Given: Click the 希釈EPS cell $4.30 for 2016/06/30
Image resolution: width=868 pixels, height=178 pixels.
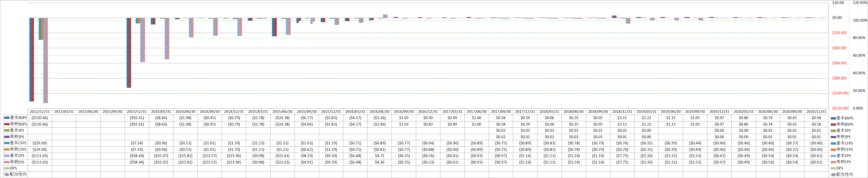Looking at the screenshot, I should click(379, 162).
